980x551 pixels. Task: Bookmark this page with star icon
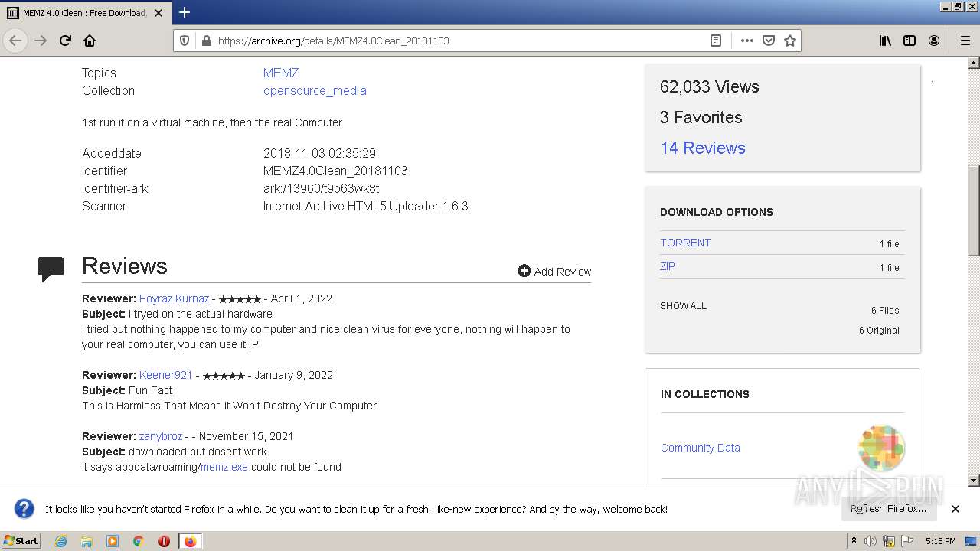[790, 41]
